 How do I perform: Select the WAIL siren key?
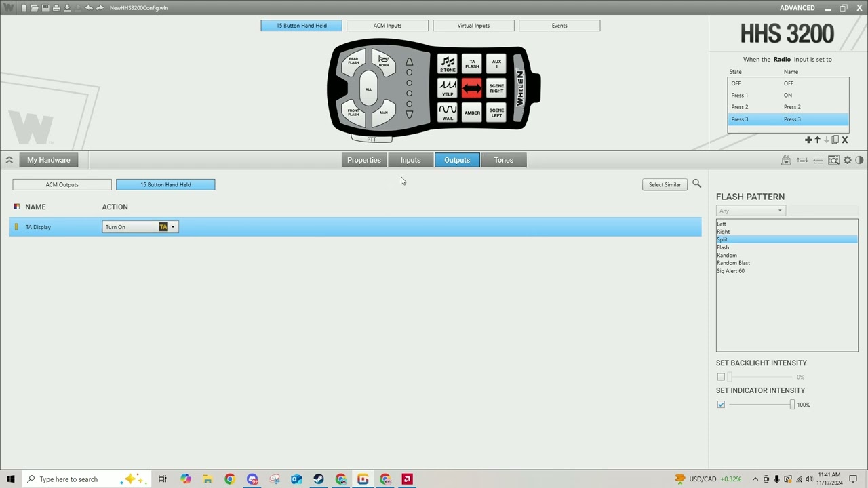(x=448, y=113)
